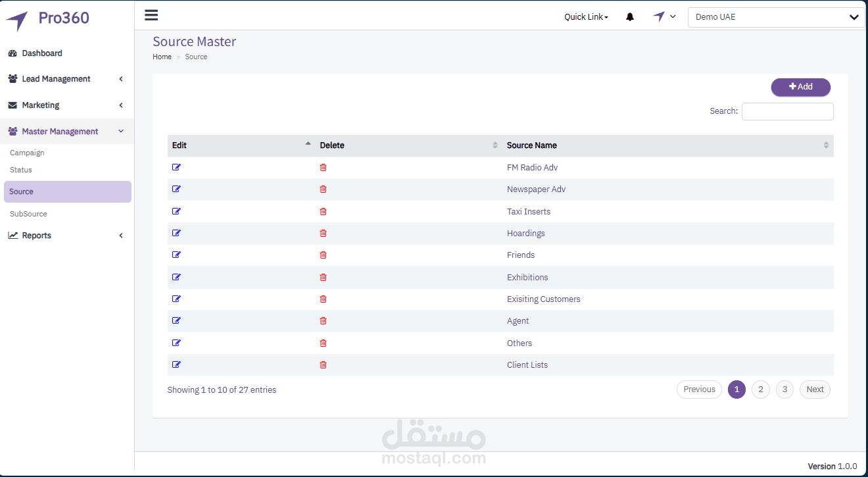Delete the Newspaper Adv source

(x=323, y=189)
